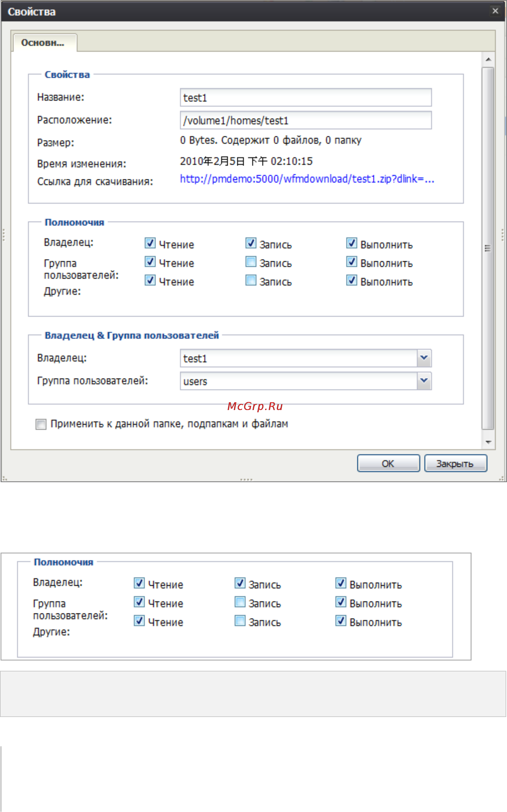Enable Другие Запись in the lower Полномочия panel
507x812 pixels.
coord(240,621)
